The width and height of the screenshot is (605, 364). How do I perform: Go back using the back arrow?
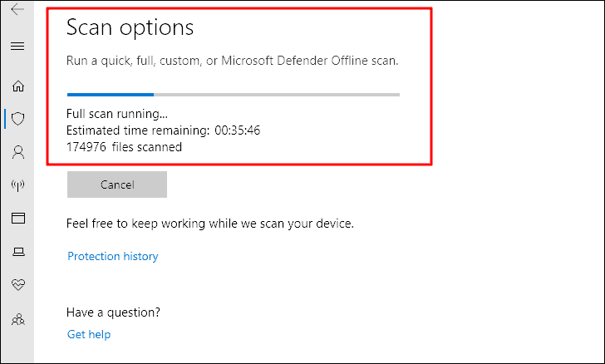[17, 11]
